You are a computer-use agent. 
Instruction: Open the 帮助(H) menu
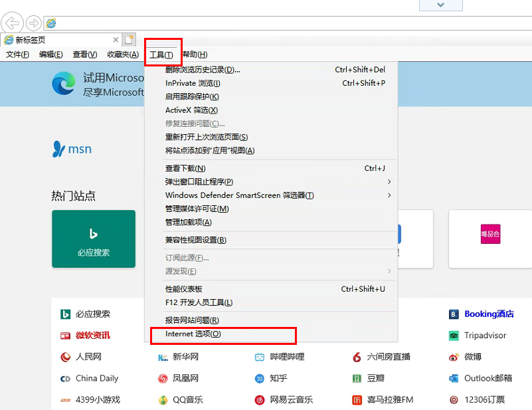[195, 54]
